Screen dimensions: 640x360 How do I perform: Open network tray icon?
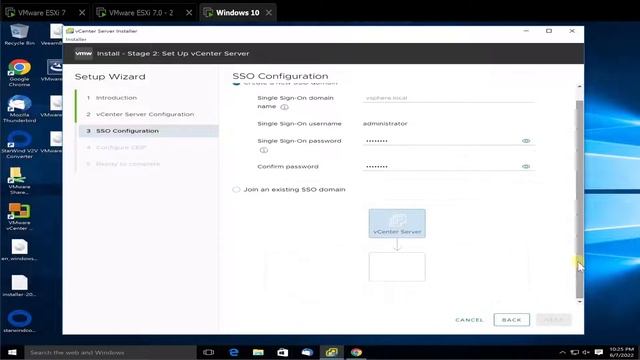coord(575,352)
